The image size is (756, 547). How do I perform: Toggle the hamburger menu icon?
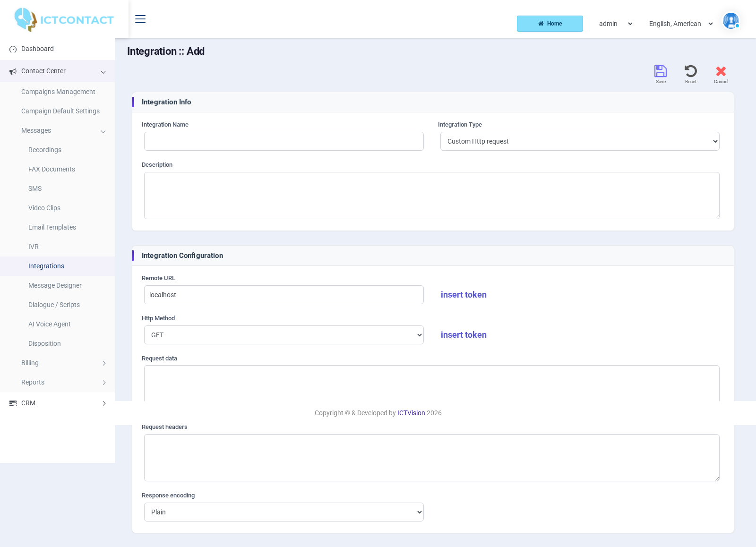140,19
